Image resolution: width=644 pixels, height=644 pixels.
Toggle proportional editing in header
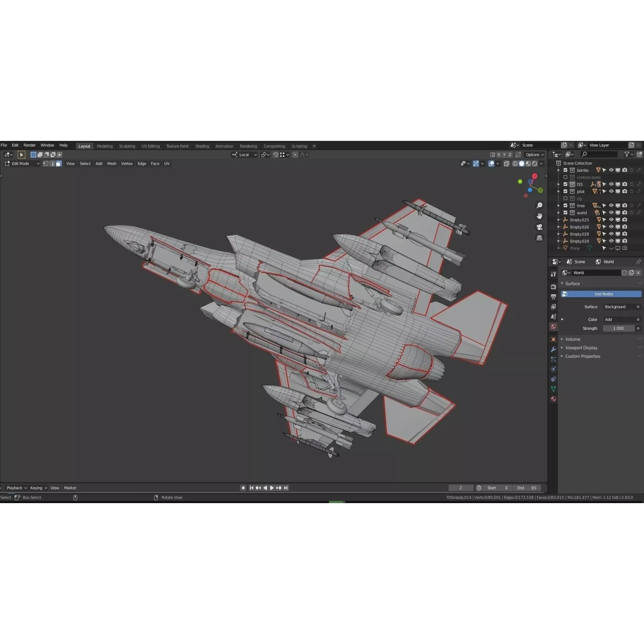point(295,155)
